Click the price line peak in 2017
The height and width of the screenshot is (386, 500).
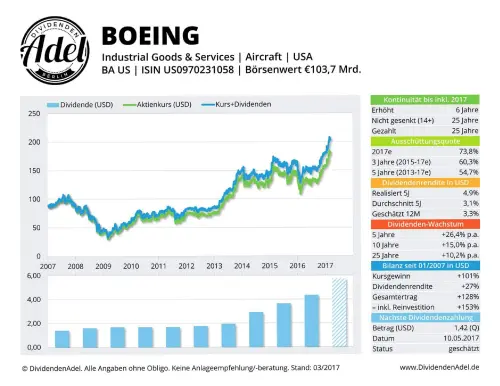330,138
